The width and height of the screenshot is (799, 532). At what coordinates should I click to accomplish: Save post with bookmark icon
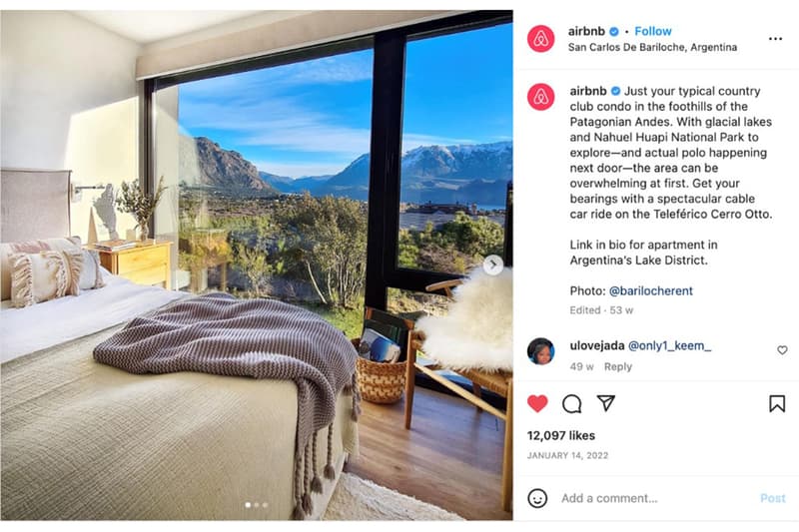777,403
